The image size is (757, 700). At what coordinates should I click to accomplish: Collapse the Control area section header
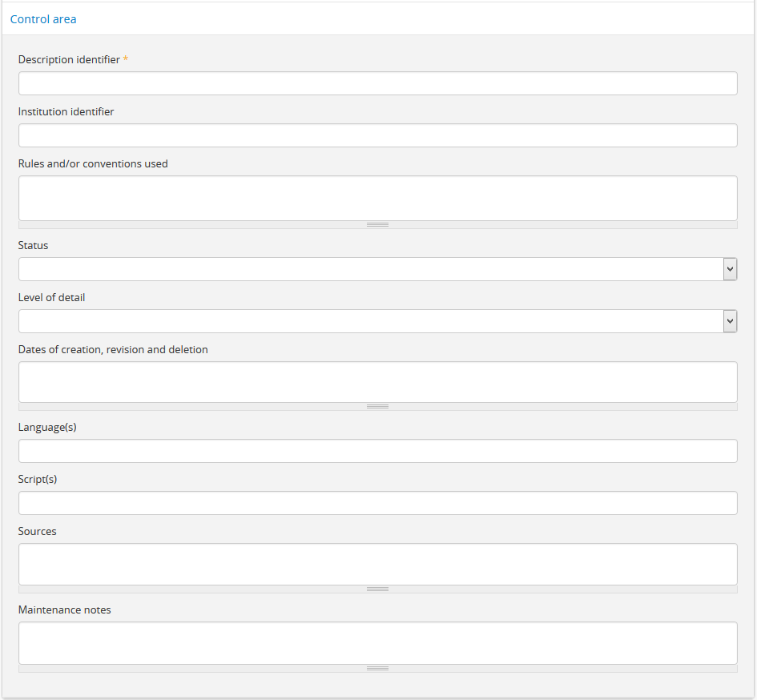coord(43,19)
